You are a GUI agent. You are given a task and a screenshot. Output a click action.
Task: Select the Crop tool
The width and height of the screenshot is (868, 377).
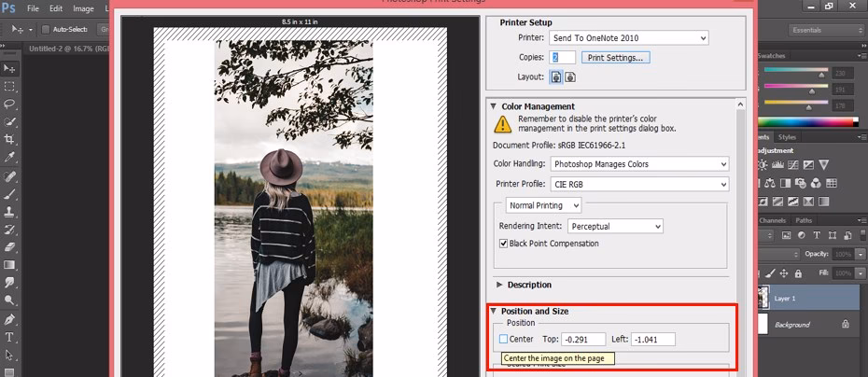pyautogui.click(x=10, y=139)
